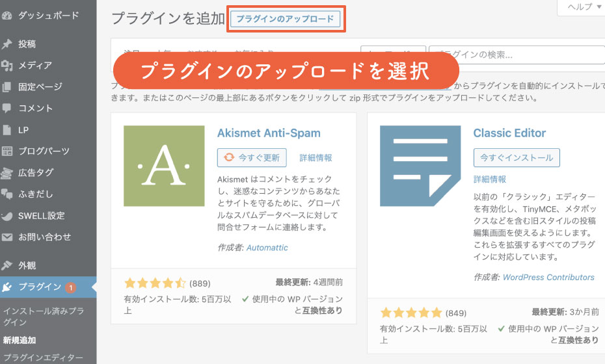Open Media via its sidebar icon
This screenshot has height=364, width=605.
coord(8,66)
